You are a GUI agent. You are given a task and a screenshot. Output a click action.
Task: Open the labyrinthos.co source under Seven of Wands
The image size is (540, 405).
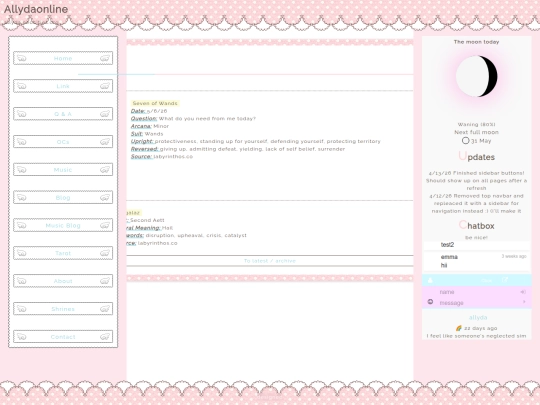(x=173, y=157)
